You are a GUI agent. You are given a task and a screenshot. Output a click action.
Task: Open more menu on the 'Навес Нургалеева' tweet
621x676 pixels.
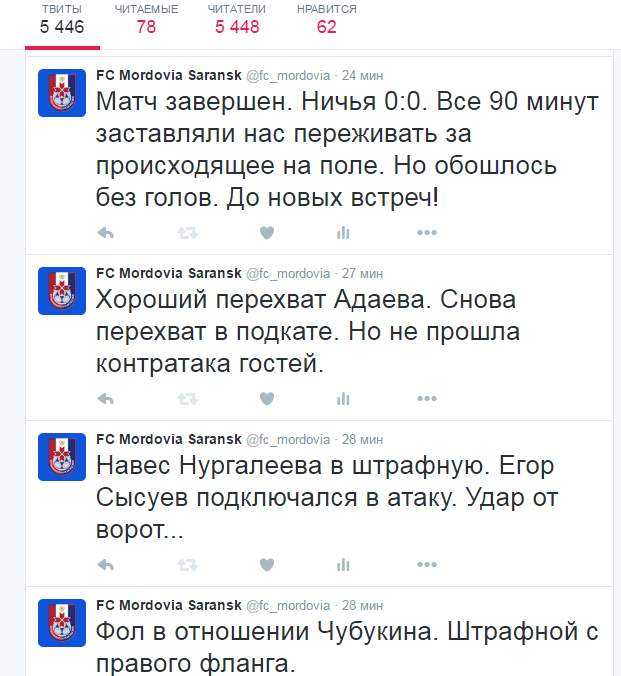(427, 565)
